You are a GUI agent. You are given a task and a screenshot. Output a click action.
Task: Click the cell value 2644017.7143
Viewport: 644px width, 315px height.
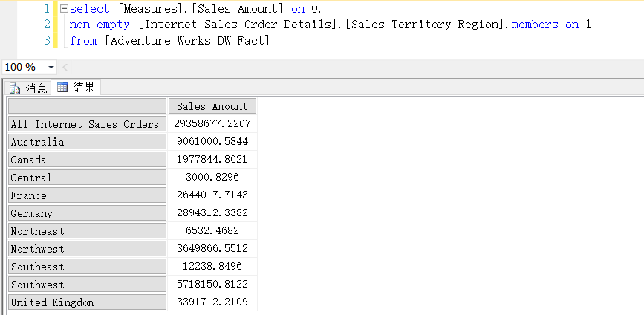tap(212, 195)
